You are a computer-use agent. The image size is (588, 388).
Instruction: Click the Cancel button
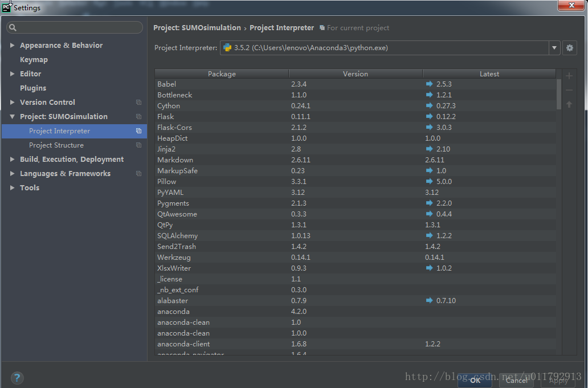tap(516, 381)
